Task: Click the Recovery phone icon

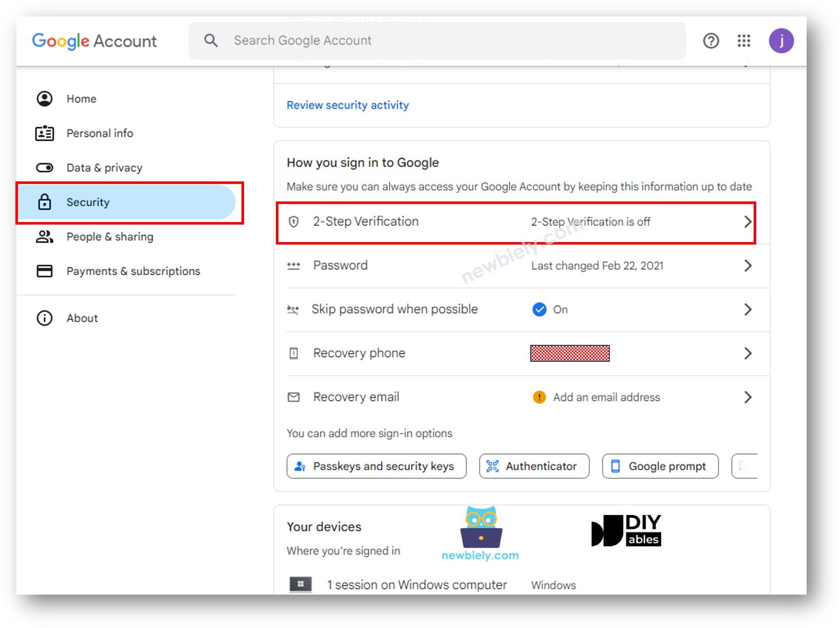Action: 293,353
